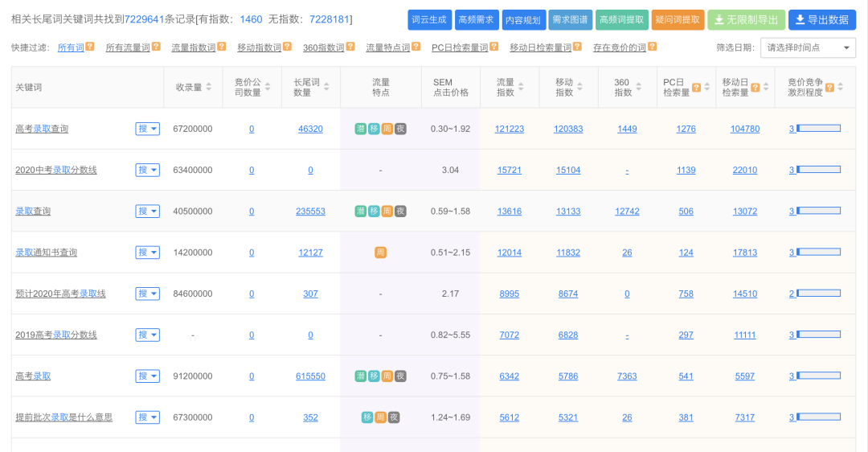The height and width of the screenshot is (452, 868).
Task: Open 搜 dropdown for 高考录取查询
Action: click(147, 129)
